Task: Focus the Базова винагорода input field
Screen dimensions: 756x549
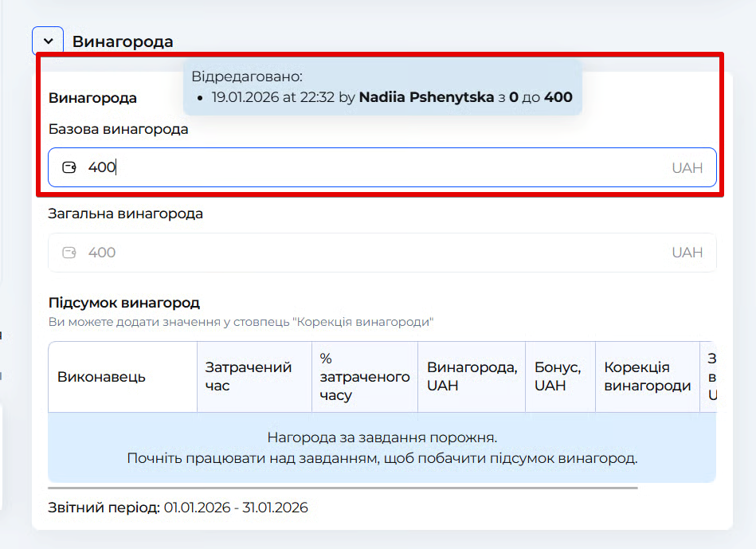Action: click(374, 167)
